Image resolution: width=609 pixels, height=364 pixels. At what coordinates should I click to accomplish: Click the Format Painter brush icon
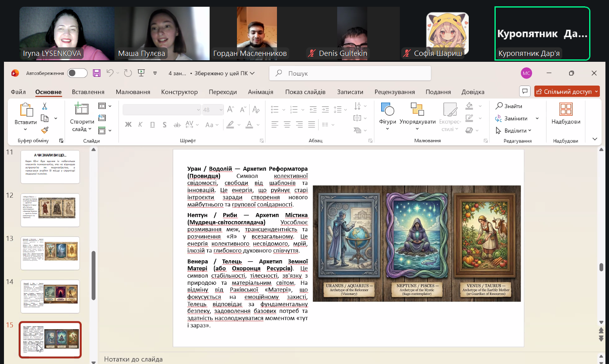[45, 130]
